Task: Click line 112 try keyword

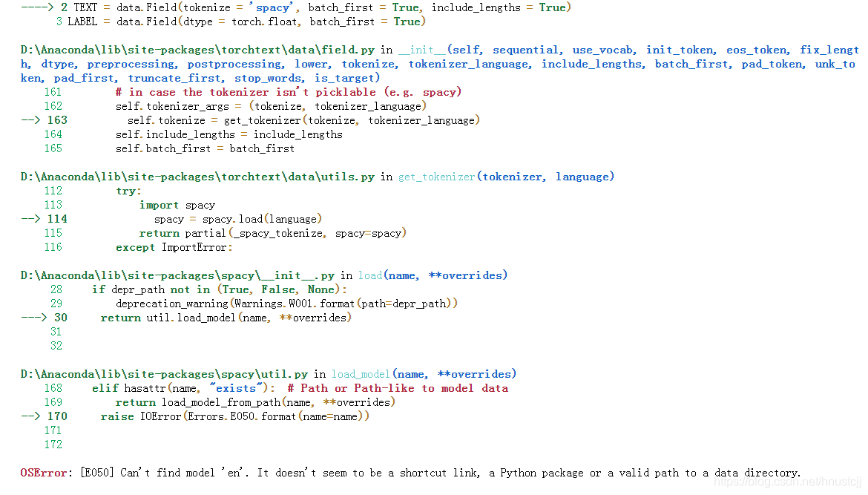Action: coord(128,191)
